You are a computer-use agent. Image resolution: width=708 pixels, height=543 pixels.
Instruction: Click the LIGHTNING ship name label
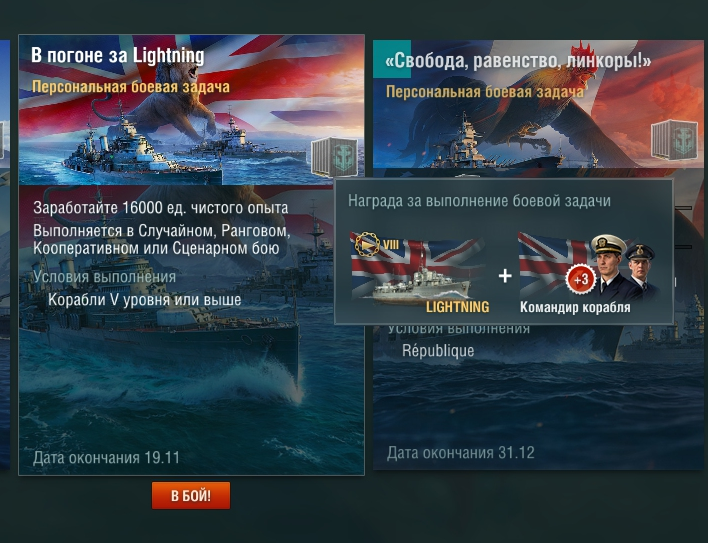pyautogui.click(x=457, y=307)
